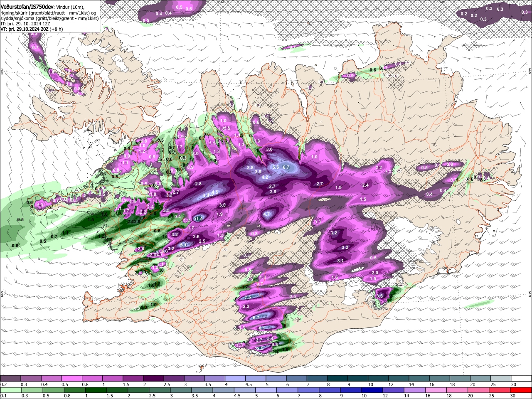
Task: Pick the navy blue swatch between 10 and 12, bottom legend row
Action: point(372,390)
